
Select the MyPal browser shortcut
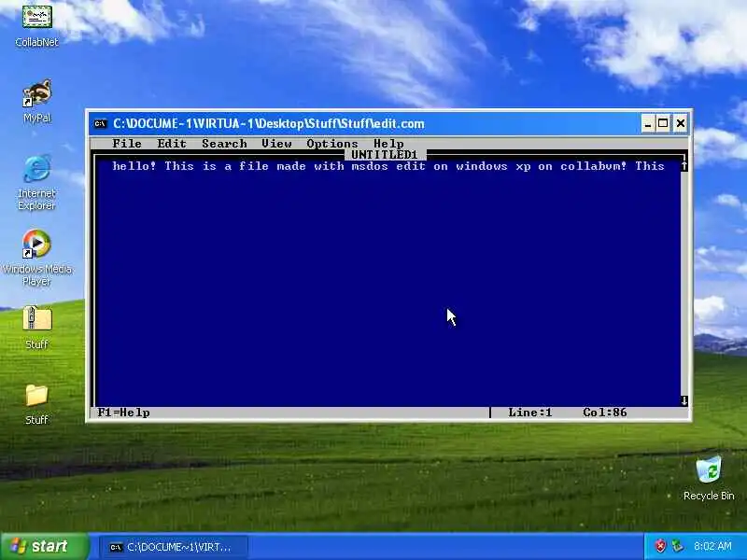tap(36, 101)
